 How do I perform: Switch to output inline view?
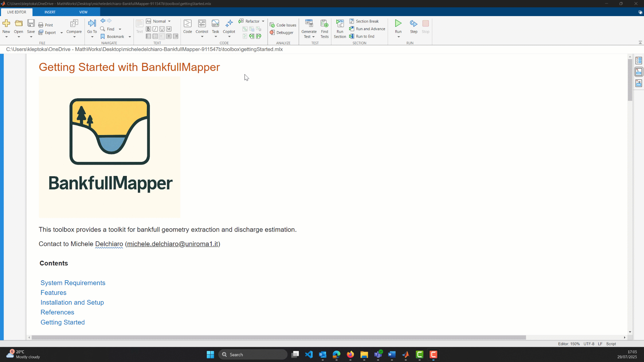click(x=639, y=72)
